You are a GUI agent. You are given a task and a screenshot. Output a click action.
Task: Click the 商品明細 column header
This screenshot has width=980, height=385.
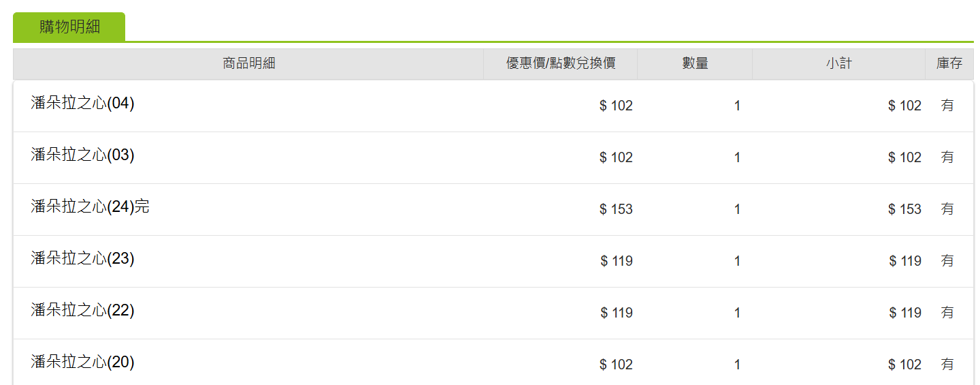pyautogui.click(x=248, y=64)
